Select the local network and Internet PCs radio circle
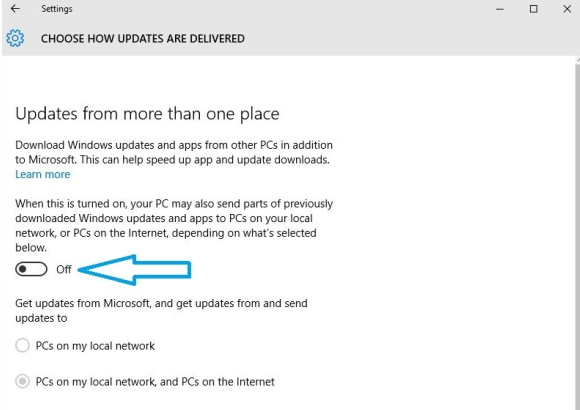Image resolution: width=580 pixels, height=410 pixels. pos(22,381)
